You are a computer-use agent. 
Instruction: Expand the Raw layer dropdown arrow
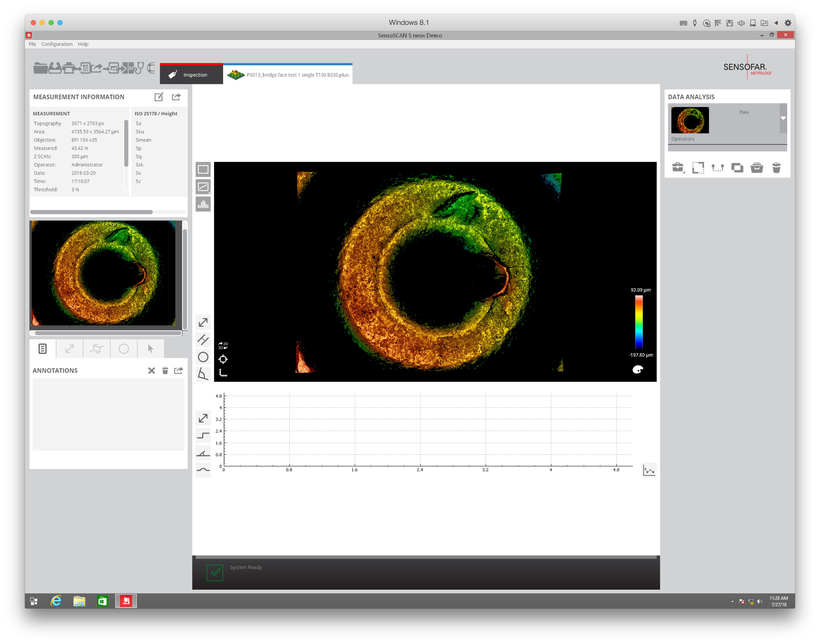(783, 118)
